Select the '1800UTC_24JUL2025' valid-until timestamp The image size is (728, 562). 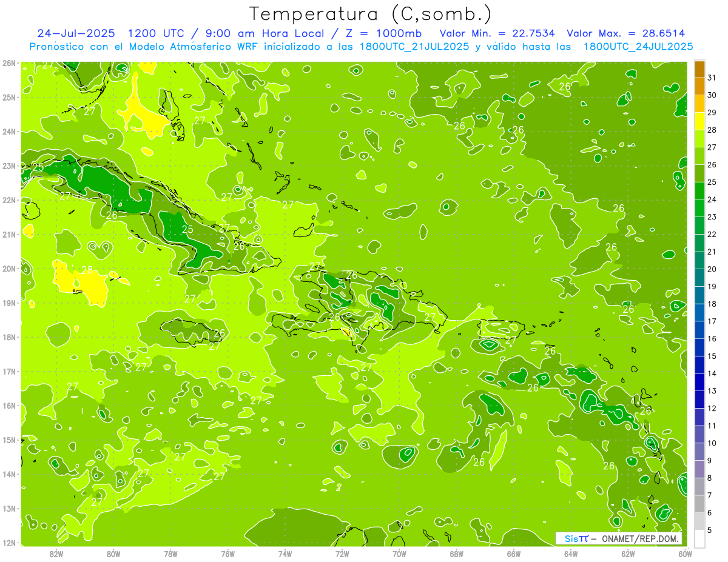(638, 46)
